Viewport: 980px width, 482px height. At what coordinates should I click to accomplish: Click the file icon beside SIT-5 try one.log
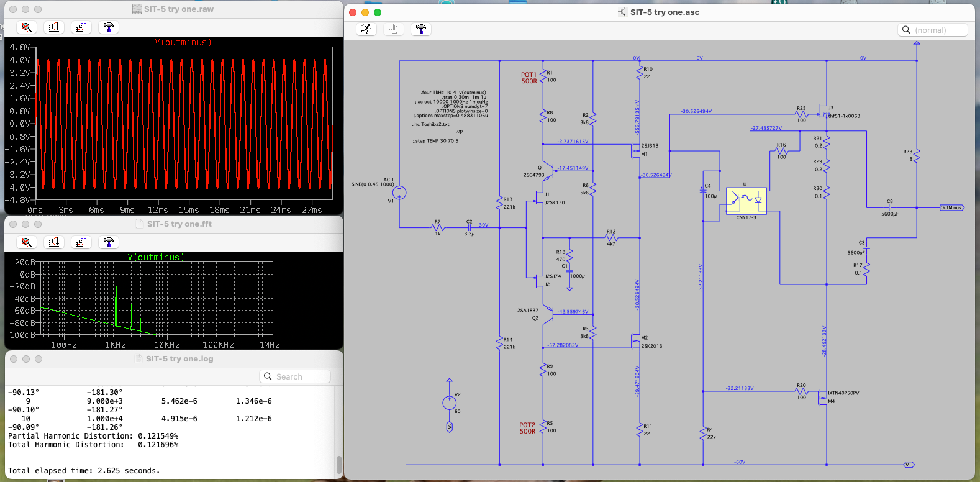click(x=139, y=359)
